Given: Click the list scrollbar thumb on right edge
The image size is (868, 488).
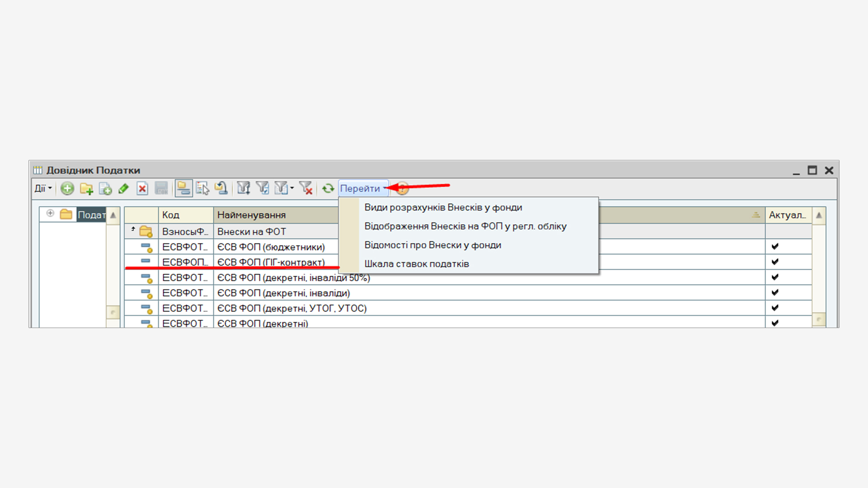Looking at the screenshot, I should point(819,319).
